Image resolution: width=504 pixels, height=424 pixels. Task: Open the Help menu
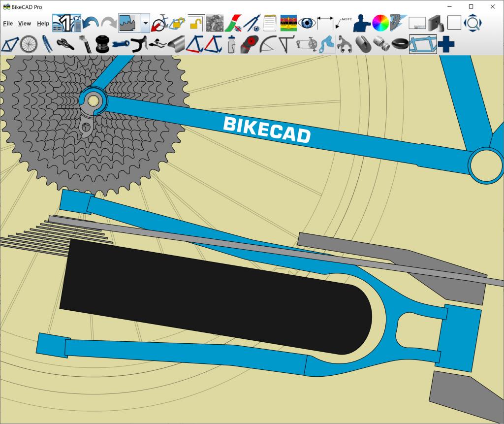43,23
